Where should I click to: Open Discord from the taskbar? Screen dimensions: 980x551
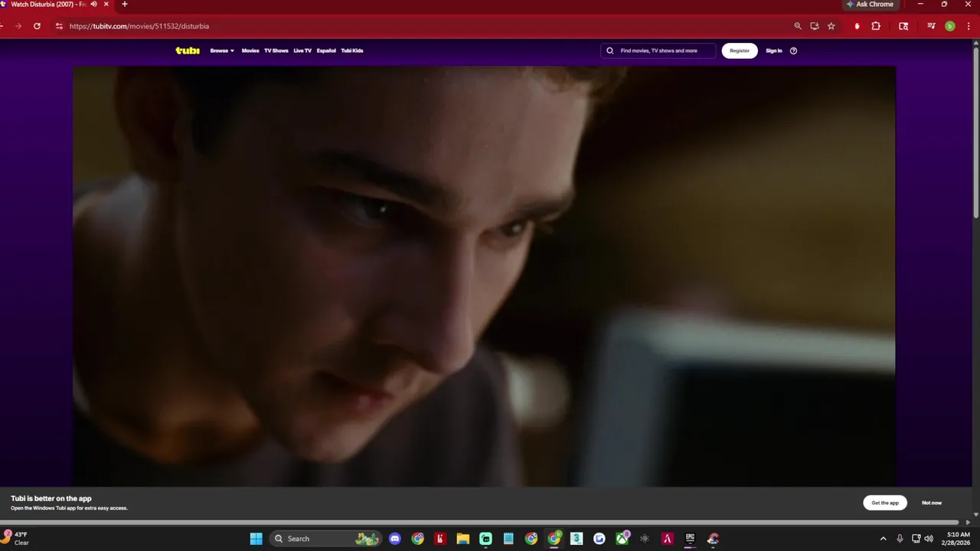click(394, 539)
